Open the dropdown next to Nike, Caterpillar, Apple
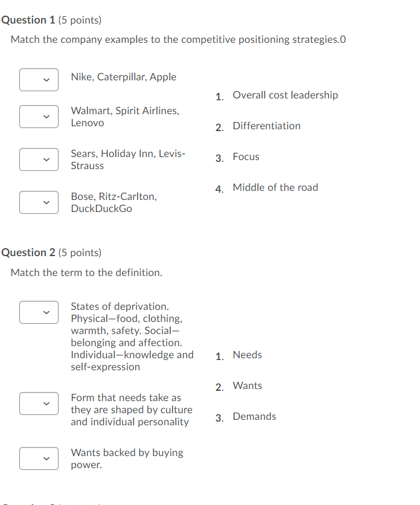Image resolution: width=420 pixels, height=505 pixels. (39, 80)
